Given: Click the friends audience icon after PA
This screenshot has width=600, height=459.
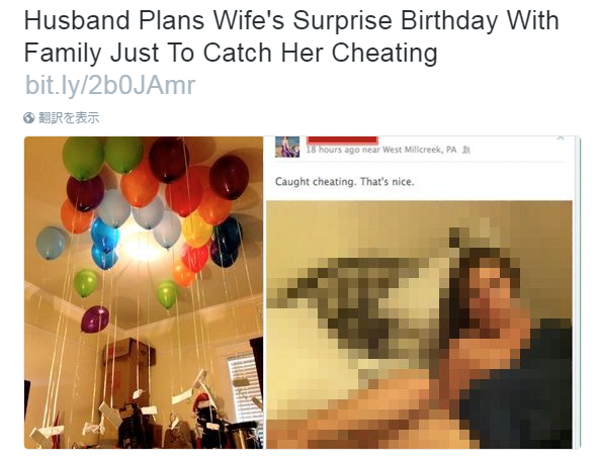Looking at the screenshot, I should click(466, 150).
